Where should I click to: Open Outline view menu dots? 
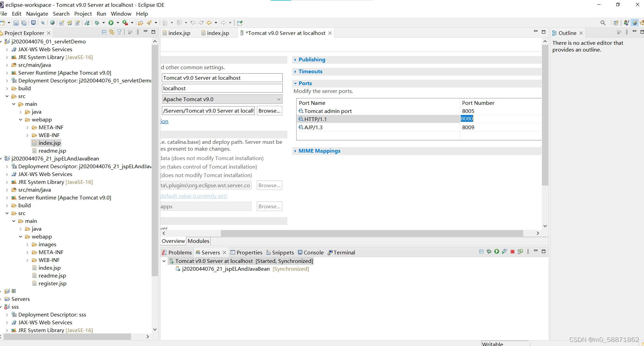(x=627, y=32)
